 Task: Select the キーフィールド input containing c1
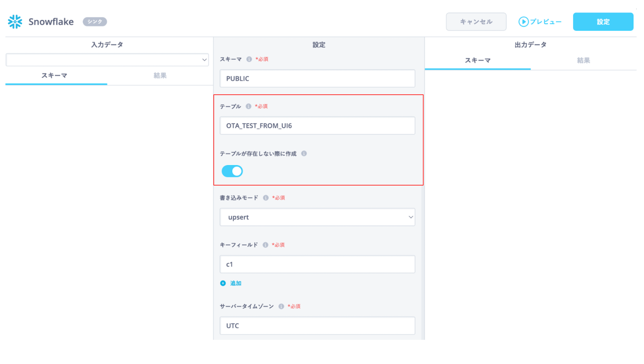317,264
